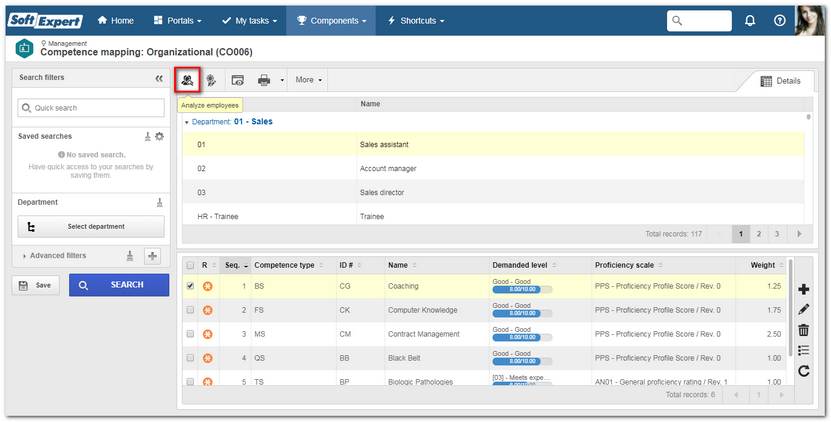Add an advanced filter with plus
This screenshot has height=422, width=831.
click(x=153, y=257)
